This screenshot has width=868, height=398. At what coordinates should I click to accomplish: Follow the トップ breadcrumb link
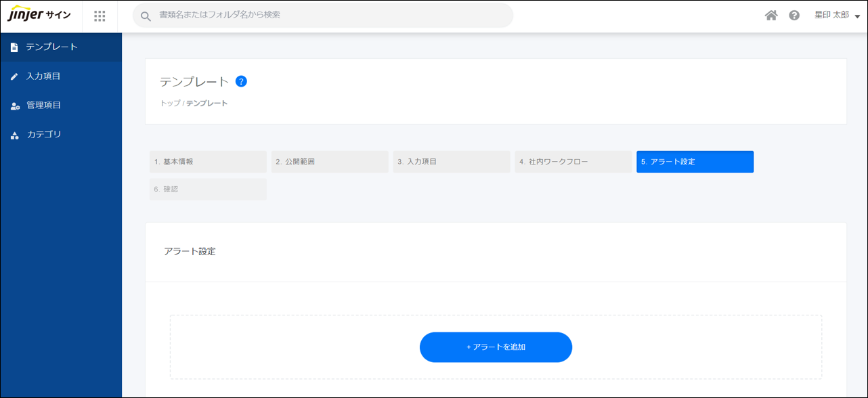170,104
